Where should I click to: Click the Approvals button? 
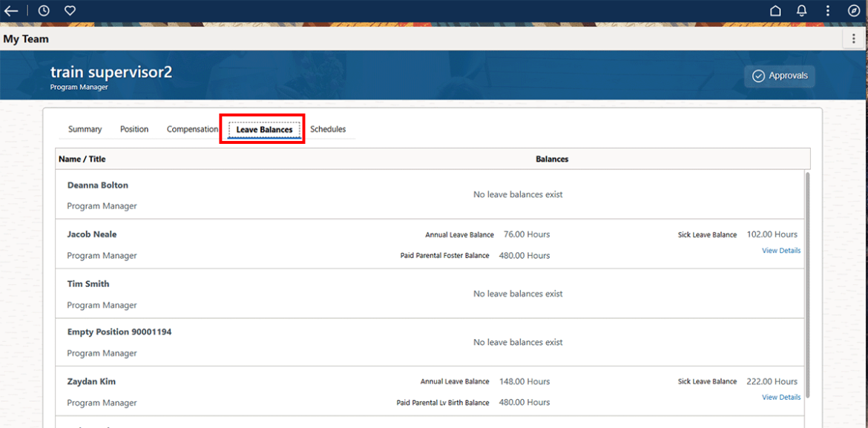coord(779,76)
